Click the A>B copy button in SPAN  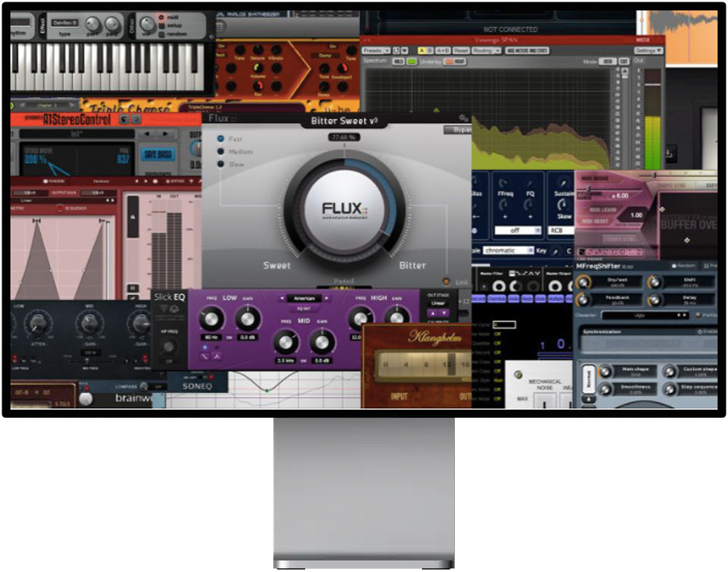pyautogui.click(x=443, y=50)
